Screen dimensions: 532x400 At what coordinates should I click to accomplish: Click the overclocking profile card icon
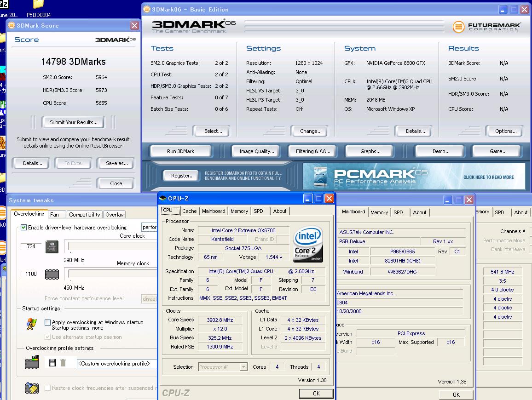click(32, 363)
